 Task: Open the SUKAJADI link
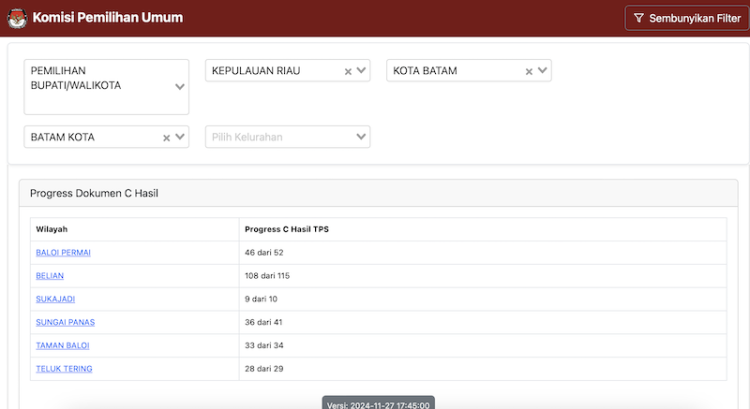(55, 299)
